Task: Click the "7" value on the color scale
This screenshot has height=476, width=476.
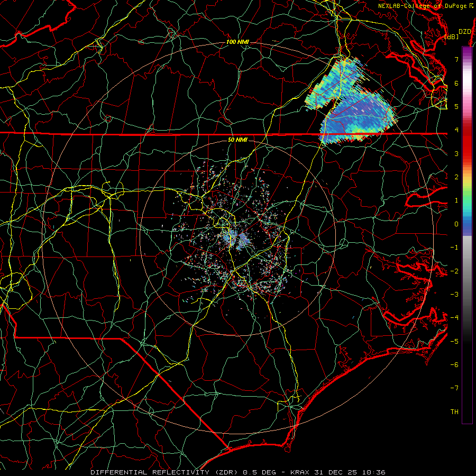Action: (456, 59)
